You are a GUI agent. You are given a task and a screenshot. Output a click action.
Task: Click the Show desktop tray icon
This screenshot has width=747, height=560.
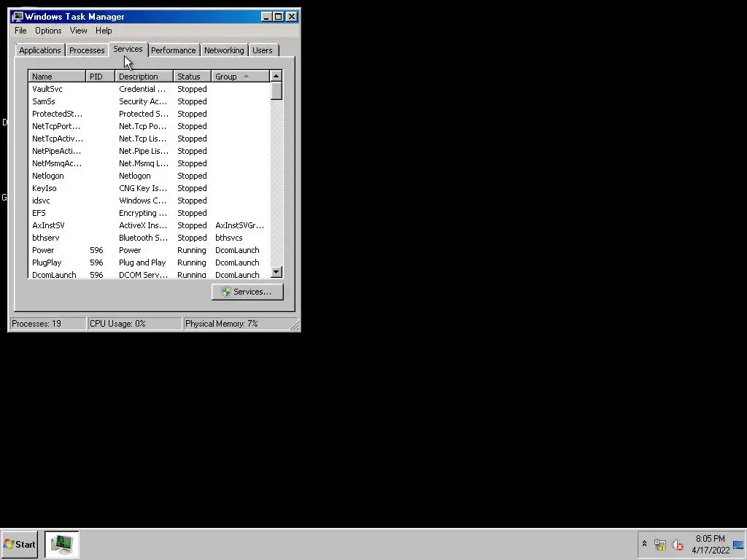pos(738,544)
